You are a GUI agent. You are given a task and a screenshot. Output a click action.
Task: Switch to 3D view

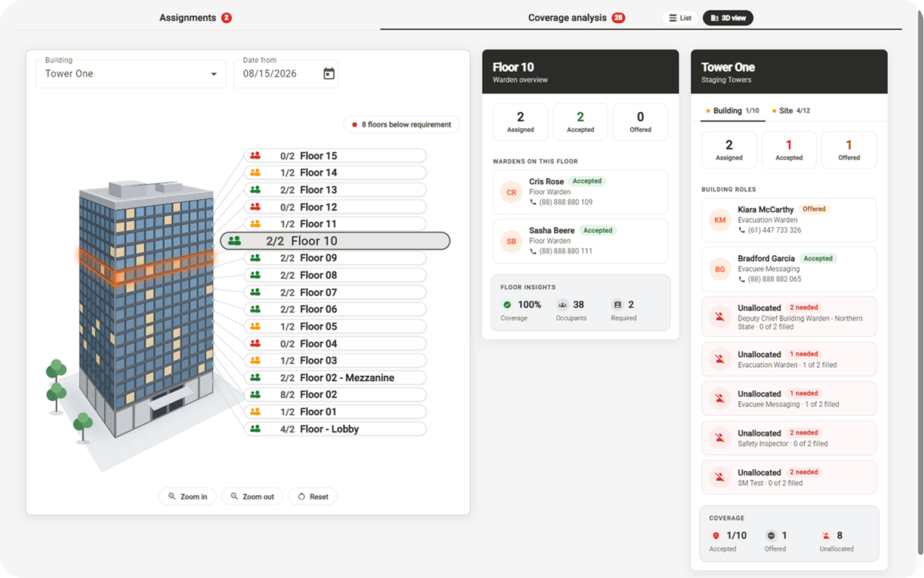(x=728, y=18)
